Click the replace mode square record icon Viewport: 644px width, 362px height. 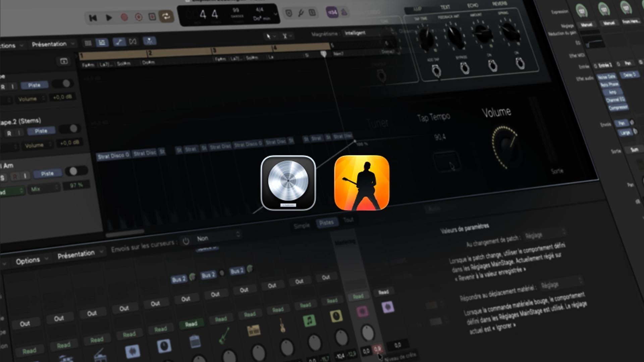[x=152, y=16]
